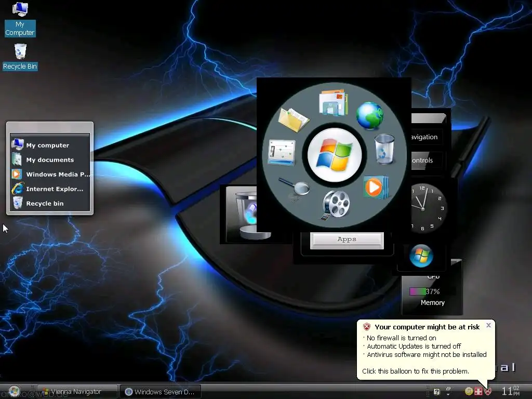Screen dimensions: 532x399
Task: Open the magnifier search icon in the circular launcher
Action: coord(294,187)
